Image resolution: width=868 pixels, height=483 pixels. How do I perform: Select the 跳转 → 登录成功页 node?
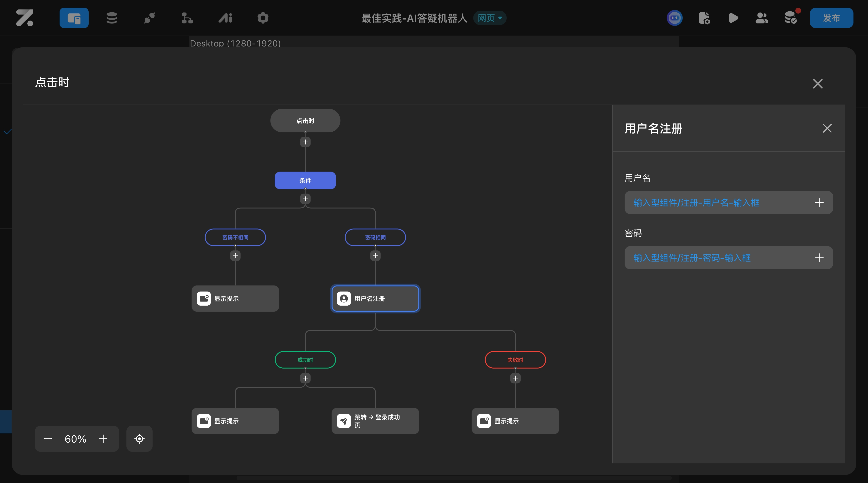[x=375, y=421]
